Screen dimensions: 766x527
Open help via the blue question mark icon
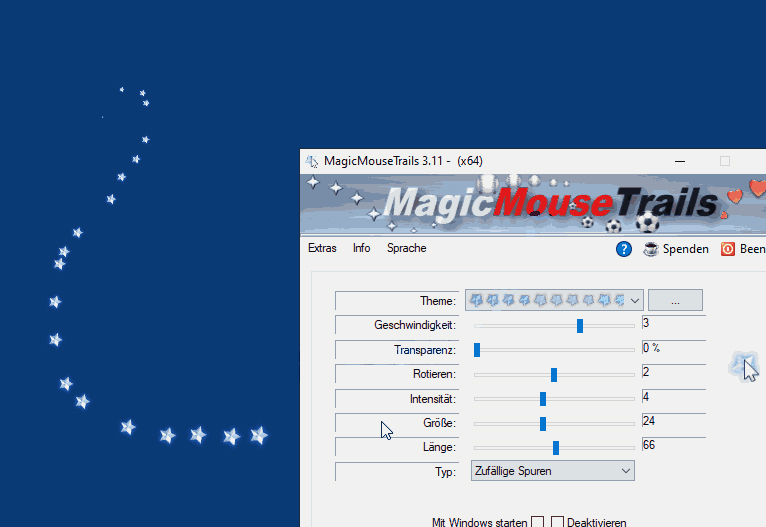(x=624, y=249)
